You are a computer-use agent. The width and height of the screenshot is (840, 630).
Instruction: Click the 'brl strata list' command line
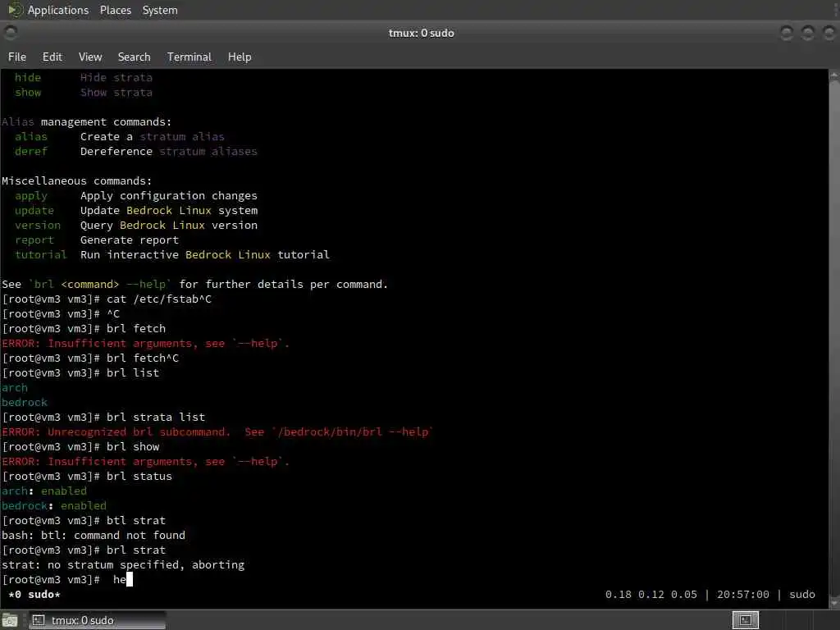point(103,417)
